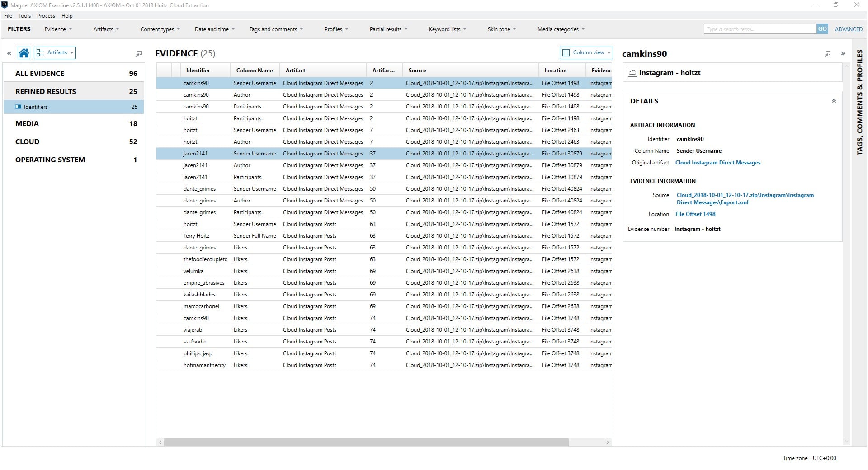Open the TAGS, COMMENTS & PROFILES side tab
The height and width of the screenshot is (470, 868).
pyautogui.click(x=860, y=103)
